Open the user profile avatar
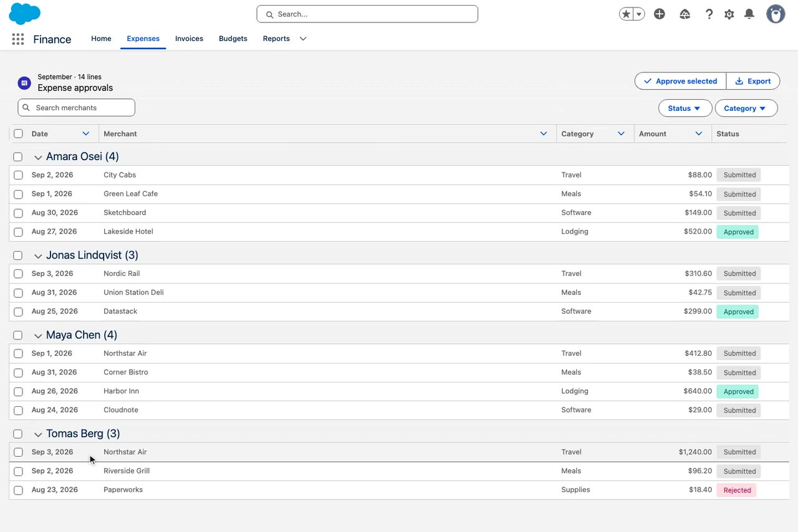The image size is (798, 532). point(776,14)
